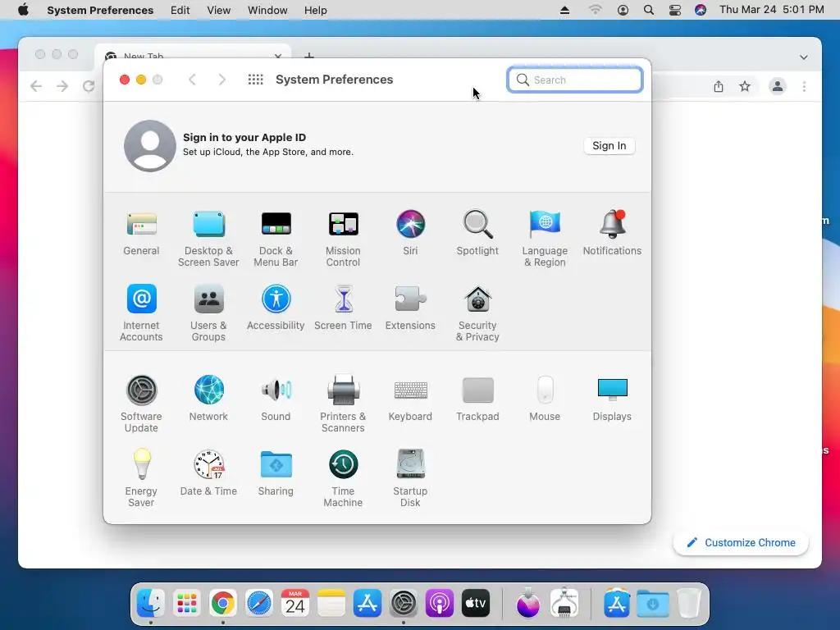
Task: Reload the page in Chrome
Action: pyautogui.click(x=89, y=86)
